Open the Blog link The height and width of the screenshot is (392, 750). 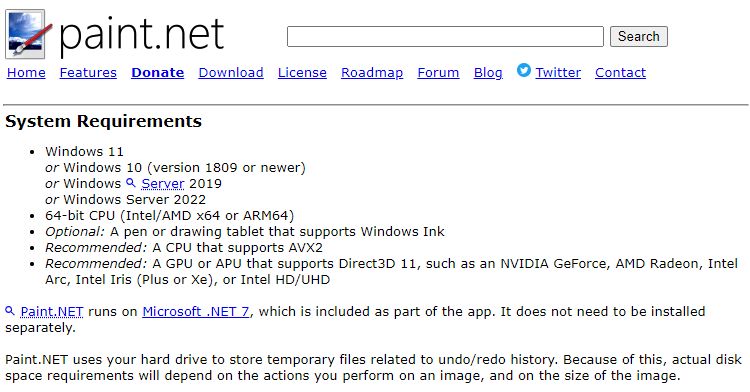pyautogui.click(x=488, y=73)
